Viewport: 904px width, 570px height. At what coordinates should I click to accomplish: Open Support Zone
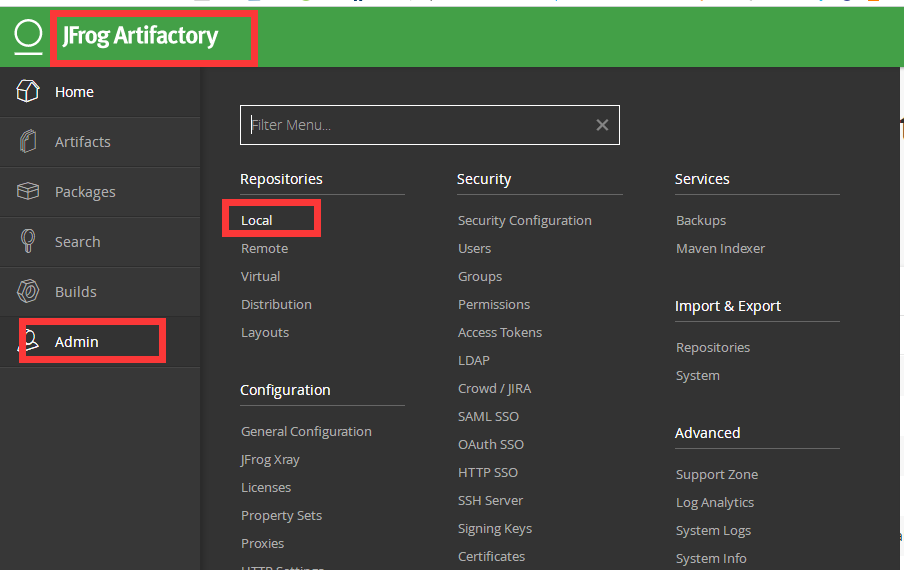click(717, 474)
